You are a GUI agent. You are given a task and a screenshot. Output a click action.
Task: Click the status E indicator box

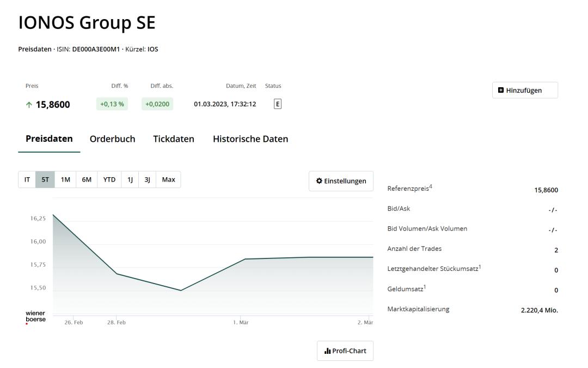[x=277, y=104]
